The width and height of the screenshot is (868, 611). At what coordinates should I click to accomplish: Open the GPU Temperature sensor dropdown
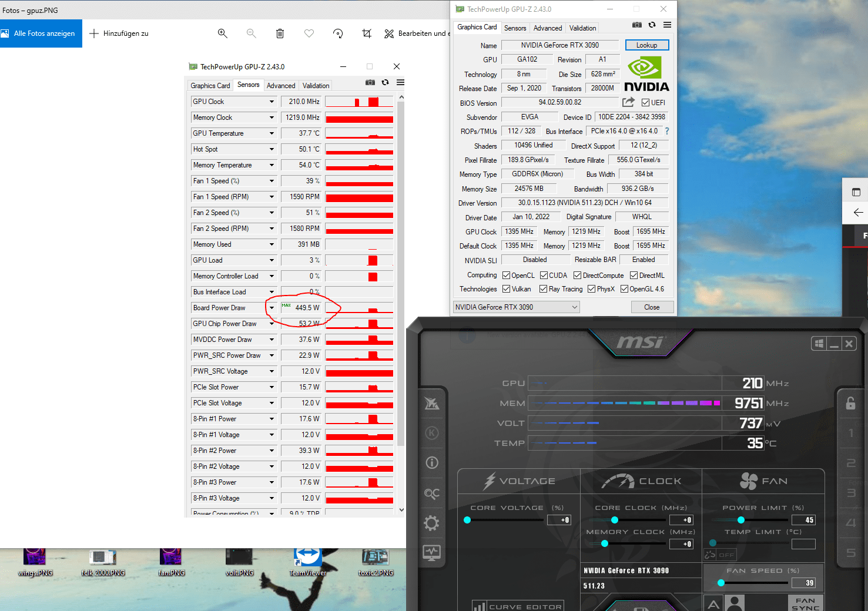pyautogui.click(x=272, y=133)
